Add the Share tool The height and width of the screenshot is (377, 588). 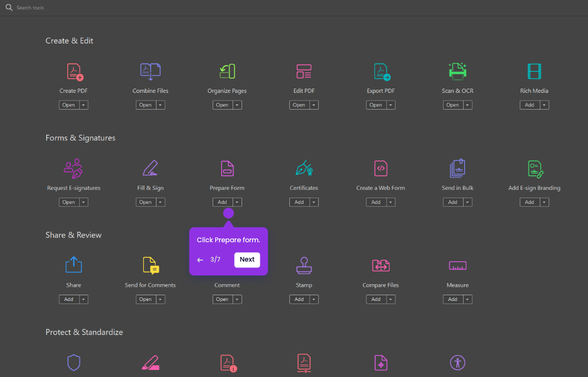click(x=69, y=299)
